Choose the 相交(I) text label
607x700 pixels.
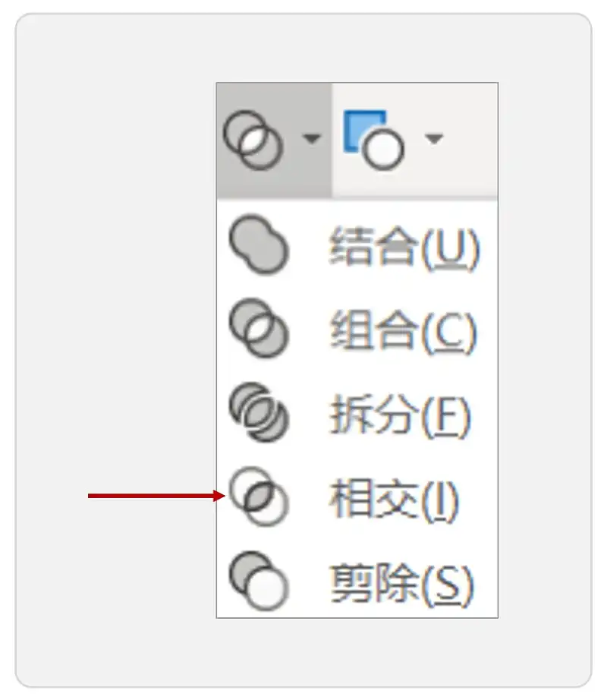(x=394, y=499)
